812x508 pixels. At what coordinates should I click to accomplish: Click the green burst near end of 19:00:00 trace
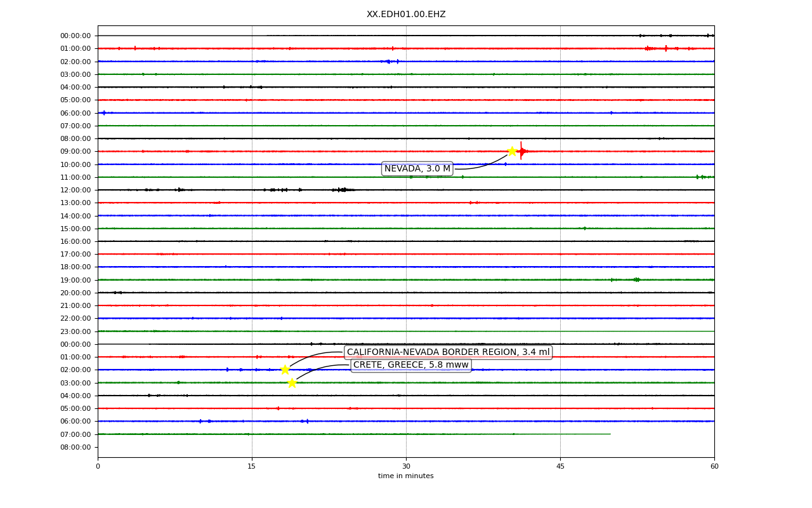pos(636,279)
